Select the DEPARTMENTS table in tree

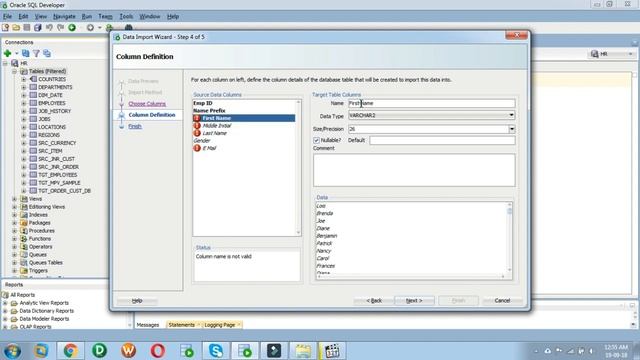pyautogui.click(x=55, y=87)
